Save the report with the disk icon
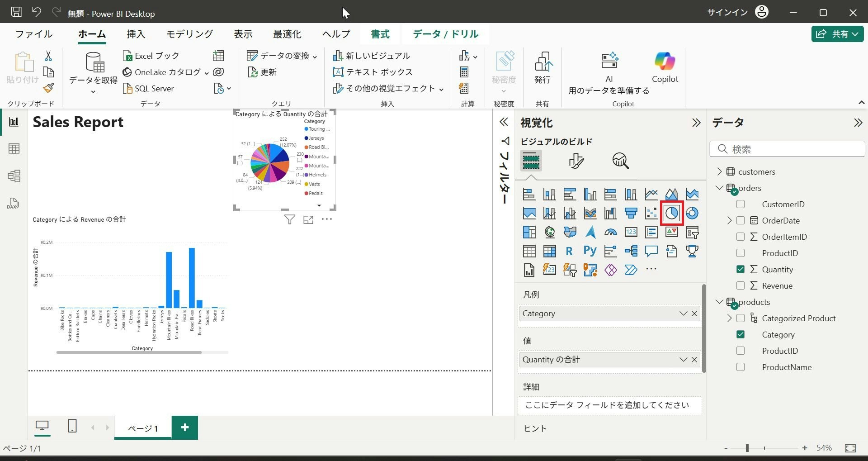This screenshot has width=868, height=461. (16, 12)
